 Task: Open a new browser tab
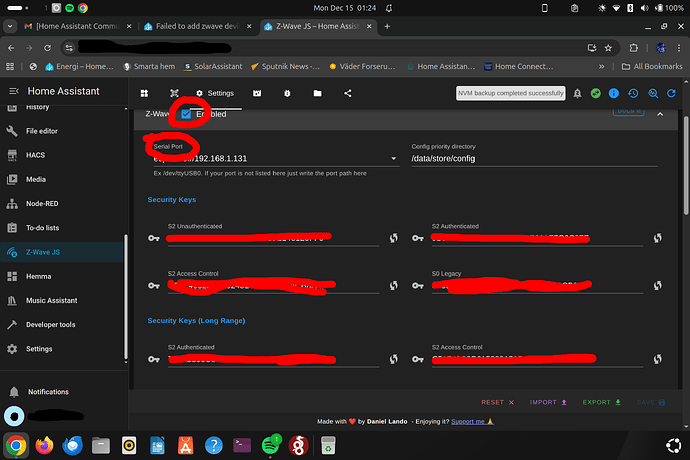387,26
